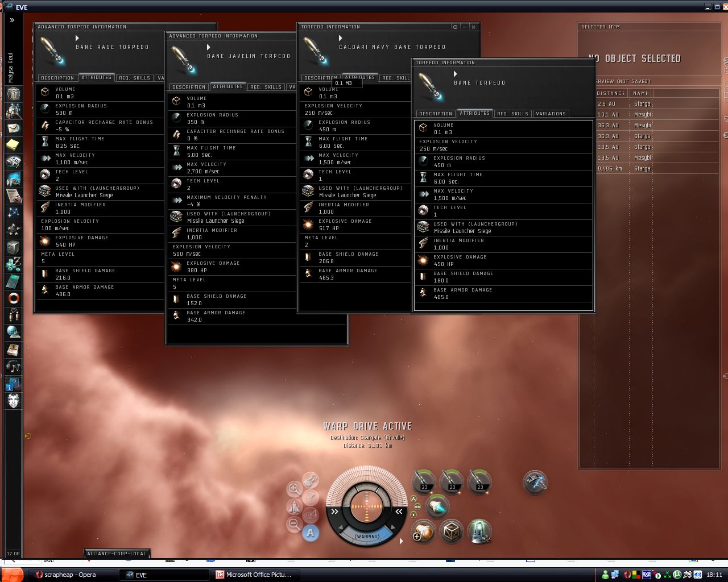Activate the second torpedo launcher module

pyautogui.click(x=452, y=481)
